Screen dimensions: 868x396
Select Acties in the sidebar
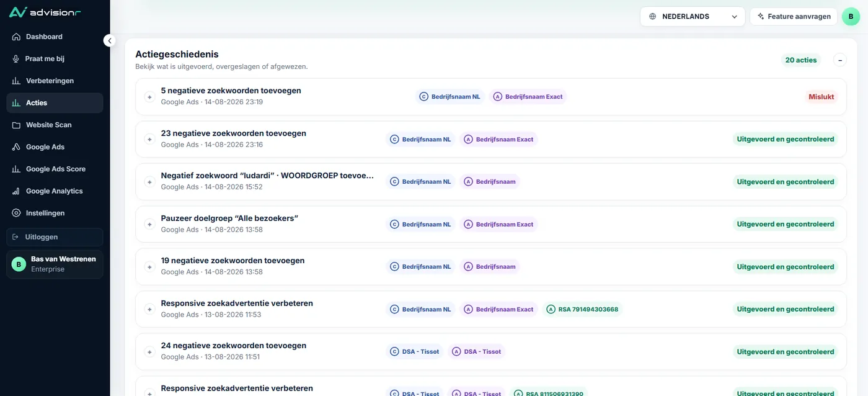click(x=55, y=103)
